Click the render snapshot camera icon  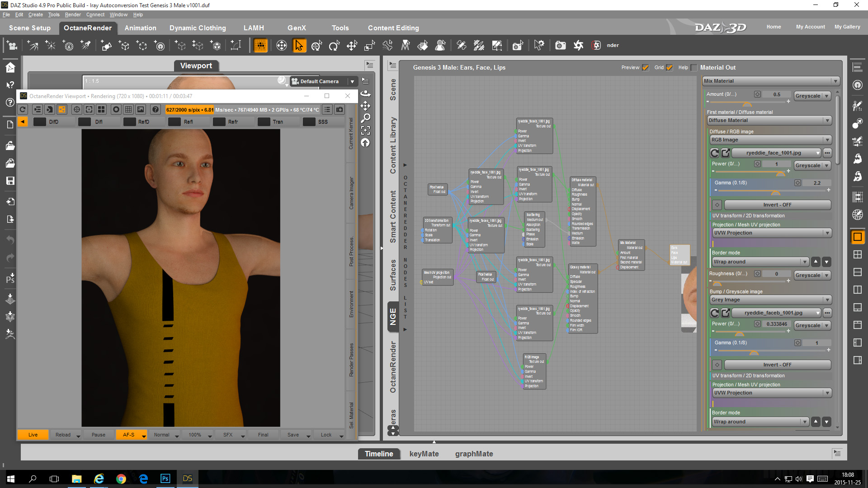click(x=340, y=109)
